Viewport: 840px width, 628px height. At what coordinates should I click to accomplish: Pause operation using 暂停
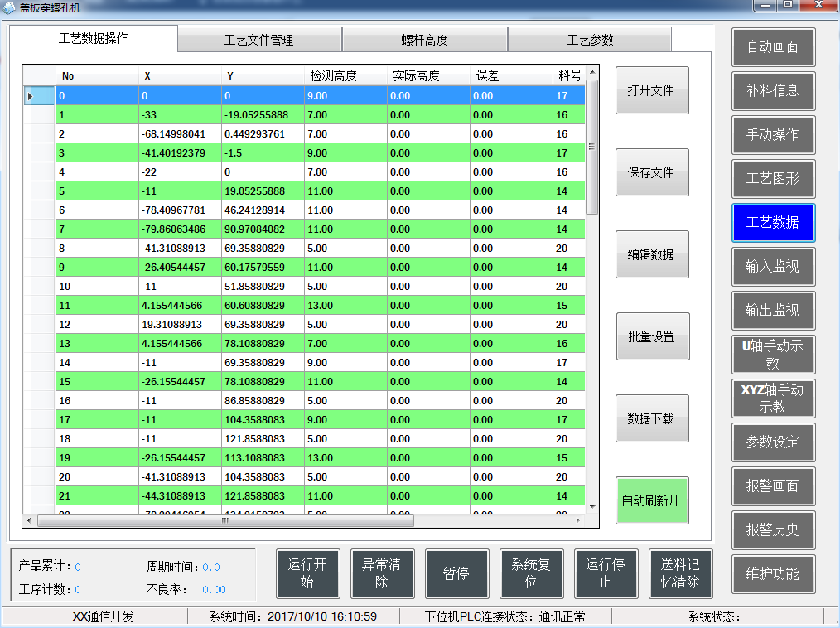point(456,573)
